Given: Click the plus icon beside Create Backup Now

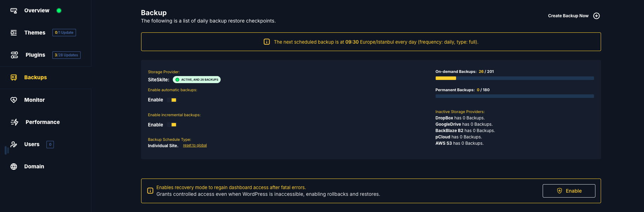Looking at the screenshot, I should (596, 16).
